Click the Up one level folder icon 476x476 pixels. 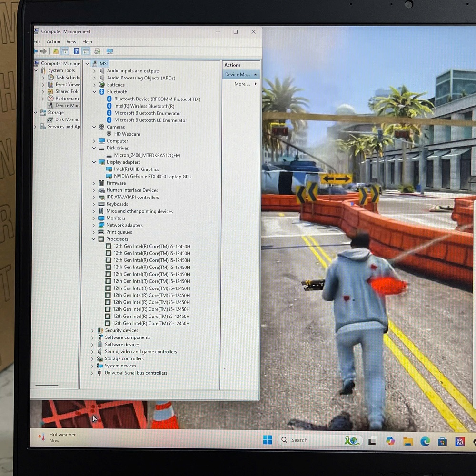click(x=56, y=51)
